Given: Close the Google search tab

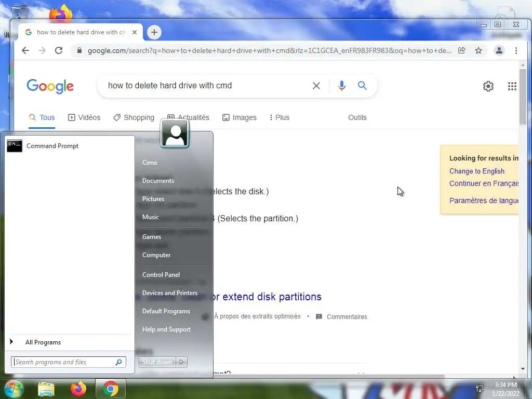Looking at the screenshot, I should point(135,32).
